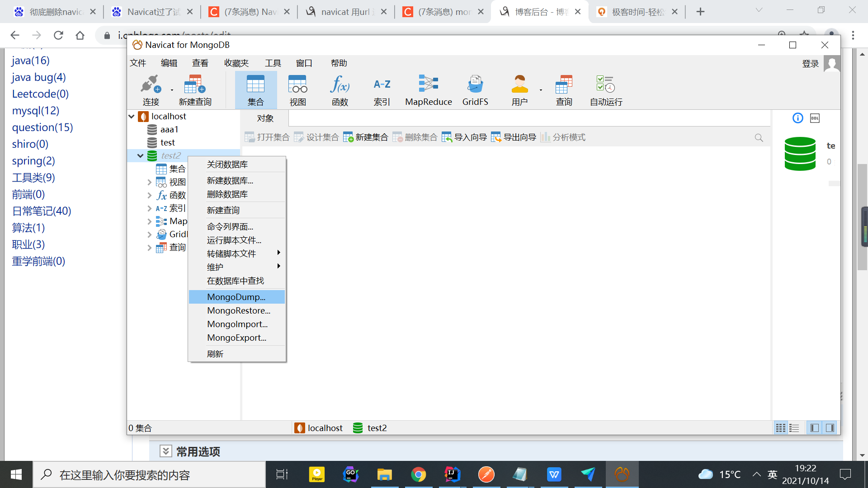Click the 登录 link in Navicat

(810, 64)
